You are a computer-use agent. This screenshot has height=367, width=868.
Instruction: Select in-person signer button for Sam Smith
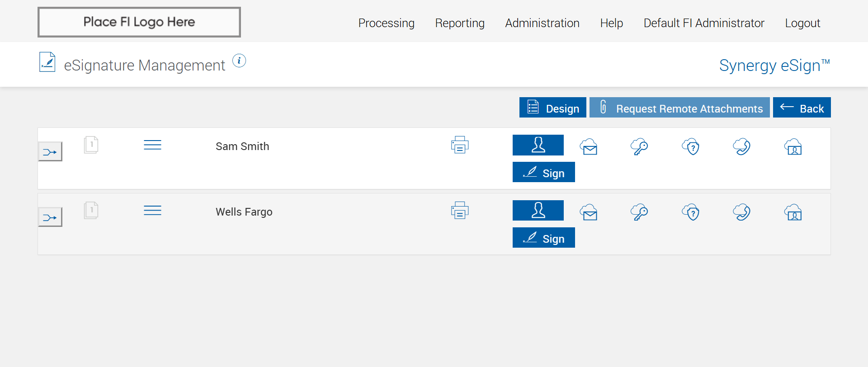tap(538, 145)
